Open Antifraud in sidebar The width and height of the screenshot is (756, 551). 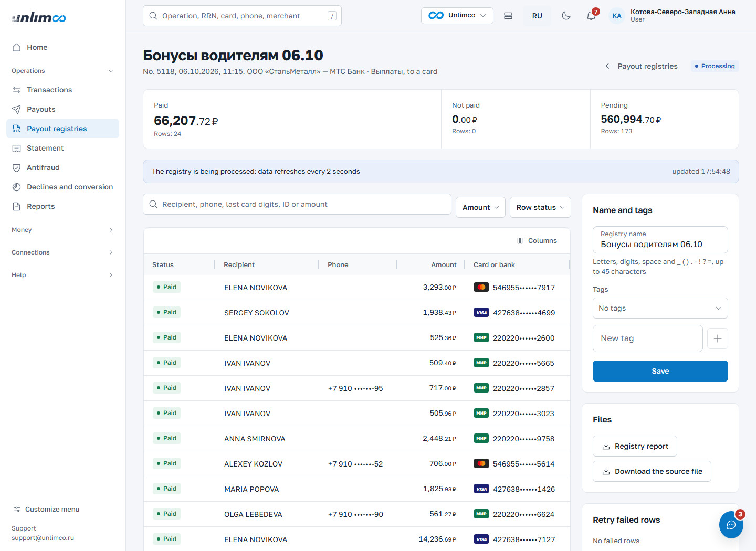(x=62, y=167)
